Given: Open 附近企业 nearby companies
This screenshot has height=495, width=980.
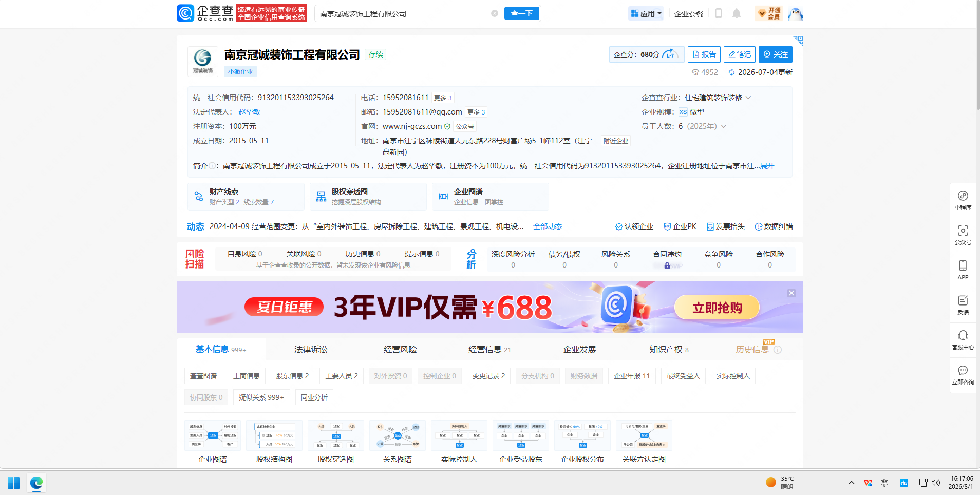Looking at the screenshot, I should click(x=616, y=141).
